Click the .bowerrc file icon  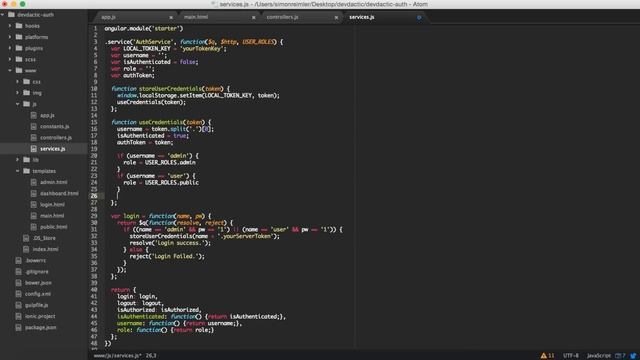pyautogui.click(x=18, y=260)
